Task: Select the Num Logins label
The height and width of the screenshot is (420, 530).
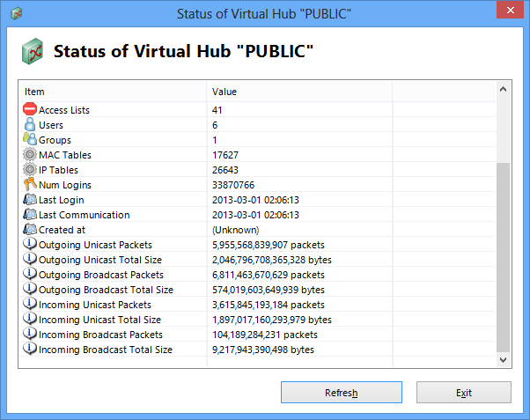Action: 65,185
